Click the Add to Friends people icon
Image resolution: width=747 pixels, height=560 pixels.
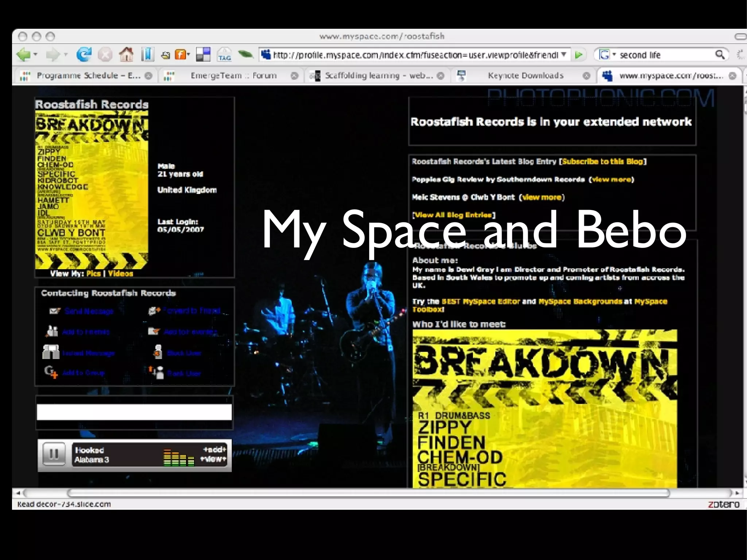click(52, 331)
